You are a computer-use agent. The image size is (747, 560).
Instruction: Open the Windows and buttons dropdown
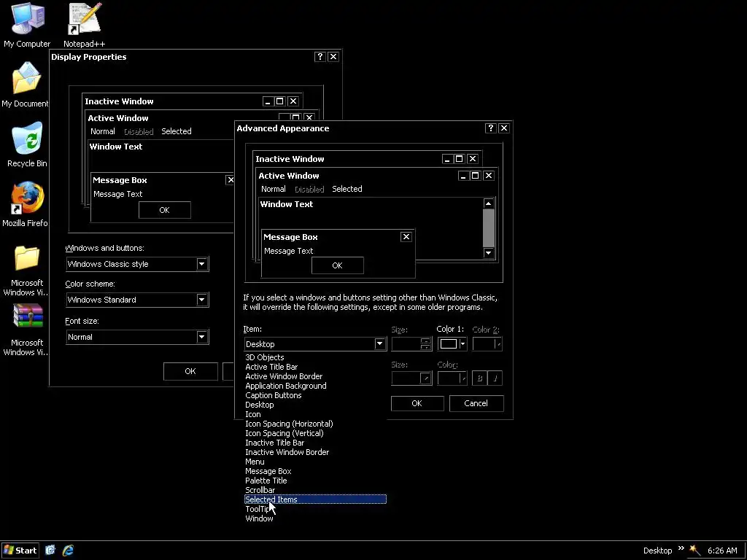click(201, 264)
